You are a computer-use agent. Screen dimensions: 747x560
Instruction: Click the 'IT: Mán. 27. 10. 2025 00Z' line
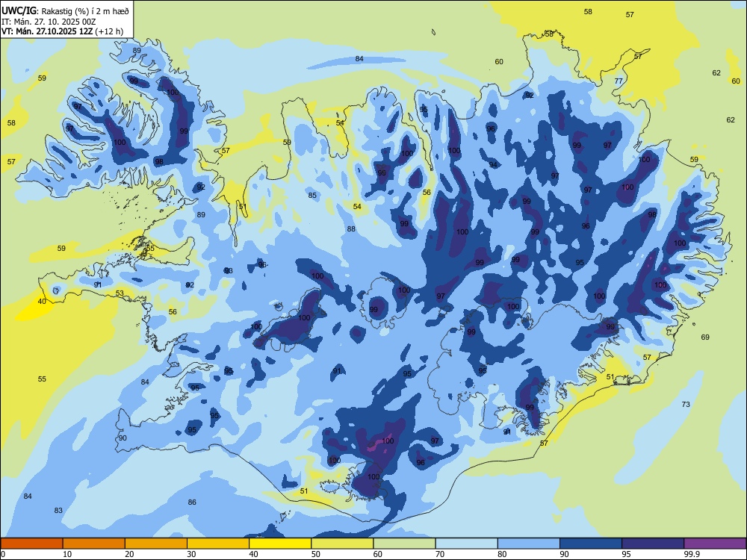click(x=49, y=22)
